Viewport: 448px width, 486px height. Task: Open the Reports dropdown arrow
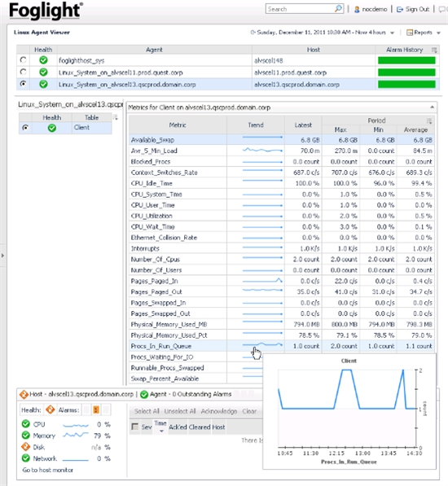[x=439, y=33]
